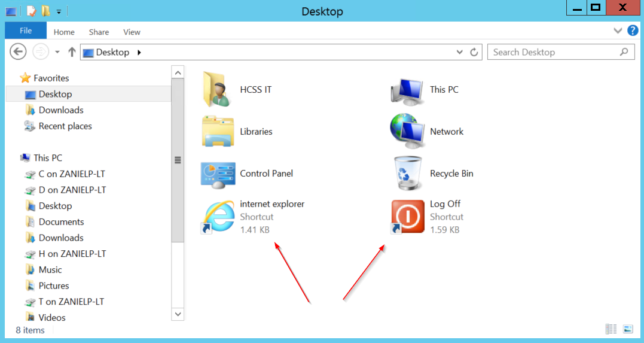Open Downloads under This PC
The width and height of the screenshot is (644, 343).
click(61, 238)
